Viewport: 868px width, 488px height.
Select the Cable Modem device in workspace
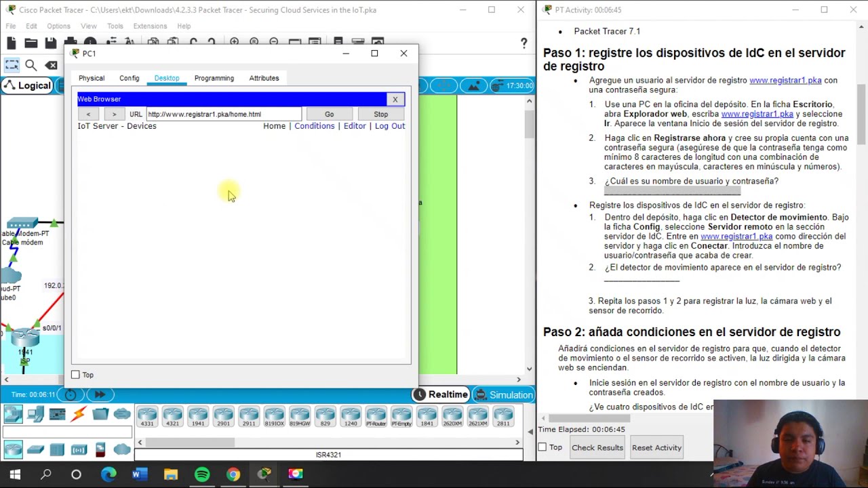[x=23, y=224]
